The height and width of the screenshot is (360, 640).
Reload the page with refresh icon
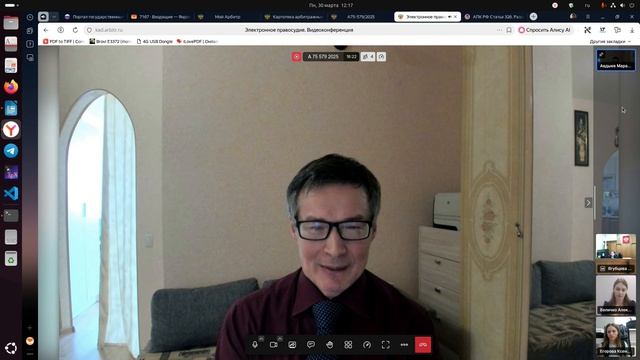75,30
